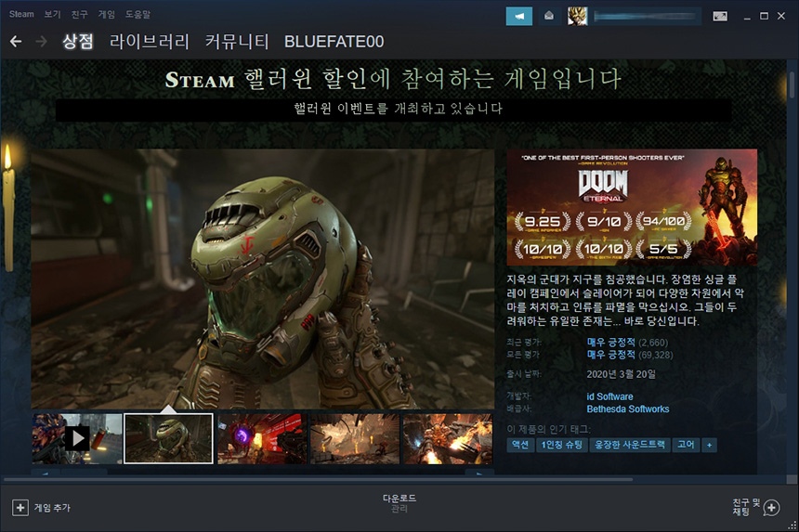The height and width of the screenshot is (532, 799).
Task: Click the vertical page scrollbar thumb
Action: point(792,84)
